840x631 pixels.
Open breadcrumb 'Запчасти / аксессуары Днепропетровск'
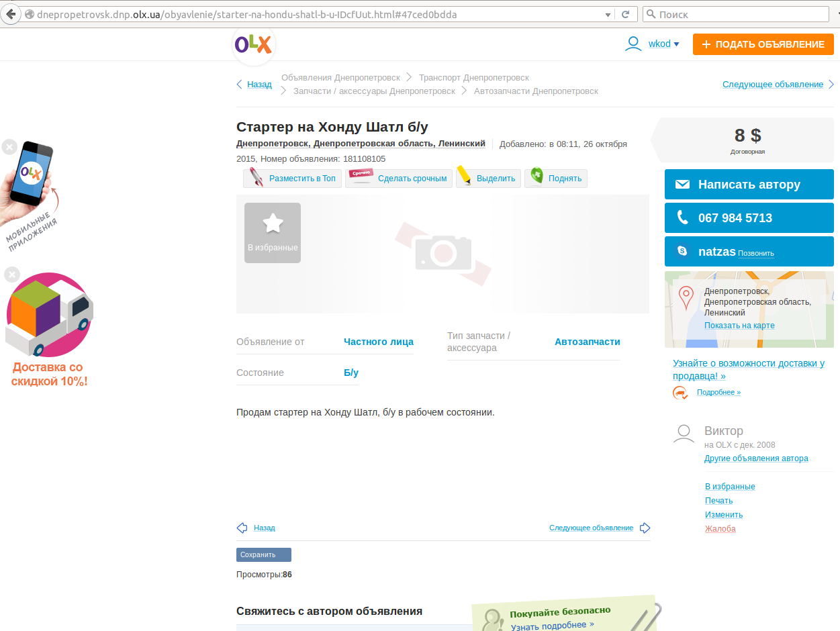[374, 91]
